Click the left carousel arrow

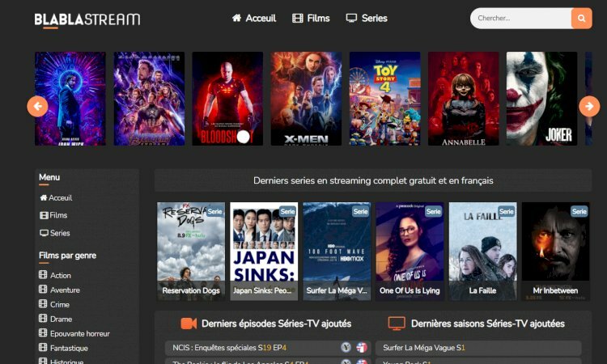37,106
